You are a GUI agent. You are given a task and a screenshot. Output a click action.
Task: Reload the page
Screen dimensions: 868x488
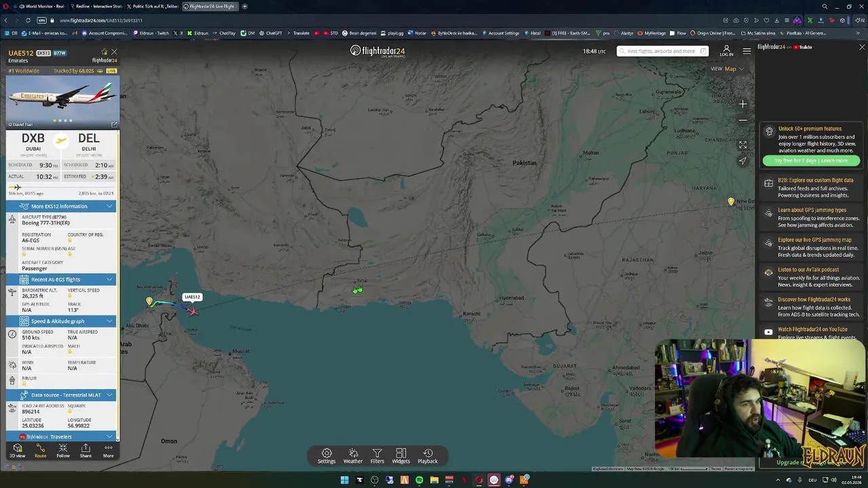[x=28, y=20]
